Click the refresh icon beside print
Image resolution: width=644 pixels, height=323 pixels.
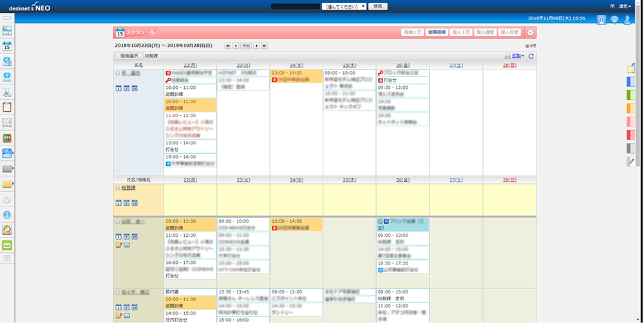(x=531, y=57)
